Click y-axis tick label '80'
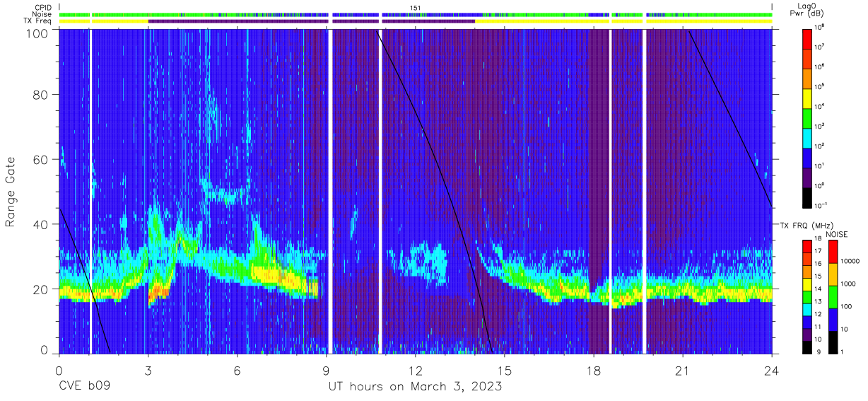Image resolution: width=868 pixels, height=401 pixels. [41, 95]
